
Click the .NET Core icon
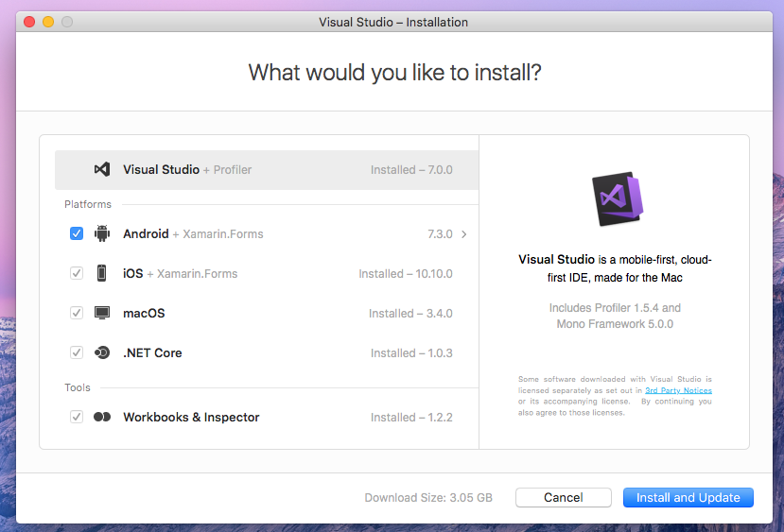pyautogui.click(x=102, y=353)
